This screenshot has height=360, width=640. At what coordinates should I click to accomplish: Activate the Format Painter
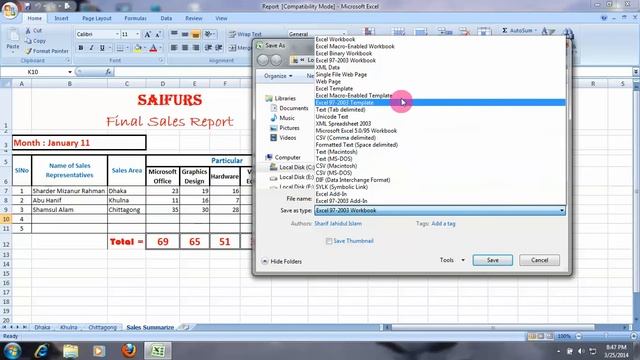click(x=47, y=51)
